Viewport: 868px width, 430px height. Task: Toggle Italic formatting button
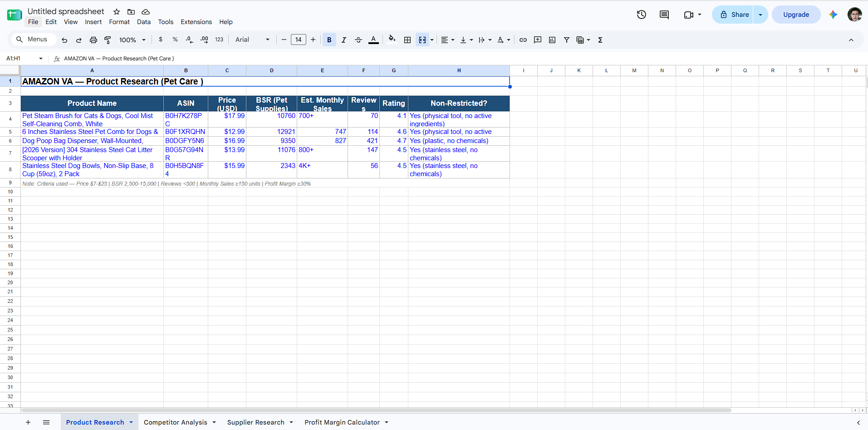tap(344, 40)
